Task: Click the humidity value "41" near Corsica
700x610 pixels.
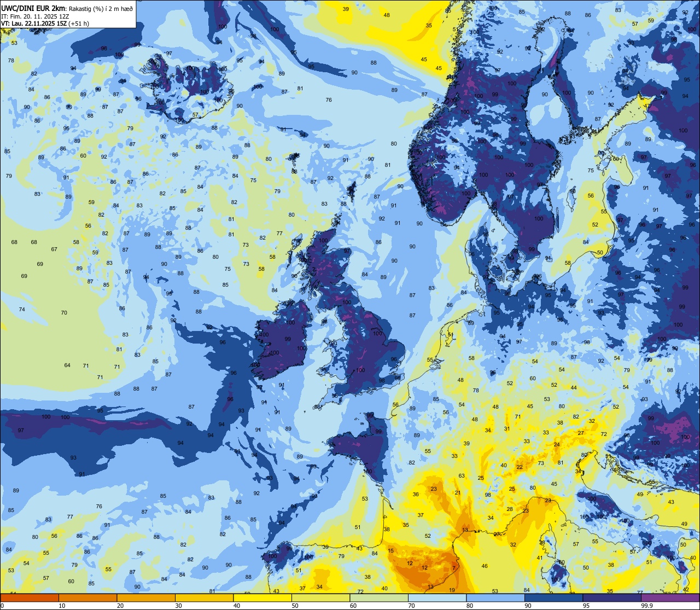Action: pos(539,558)
